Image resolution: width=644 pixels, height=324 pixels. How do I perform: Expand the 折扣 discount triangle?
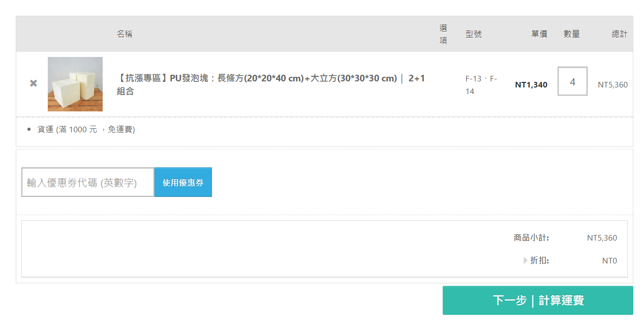(x=526, y=260)
